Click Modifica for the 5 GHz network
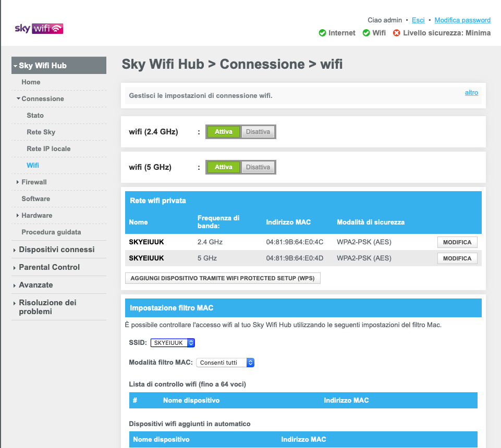The height and width of the screenshot is (448, 501). 457,258
